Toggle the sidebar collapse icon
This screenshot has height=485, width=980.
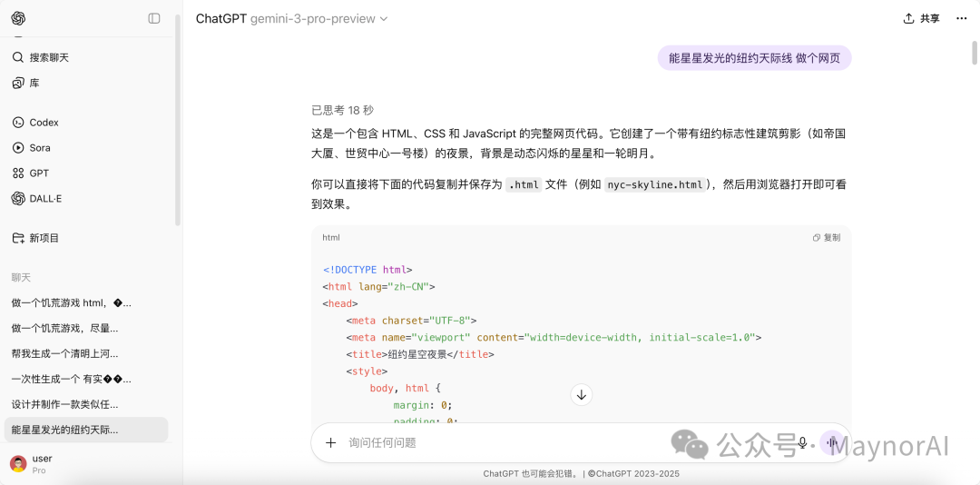(153, 19)
